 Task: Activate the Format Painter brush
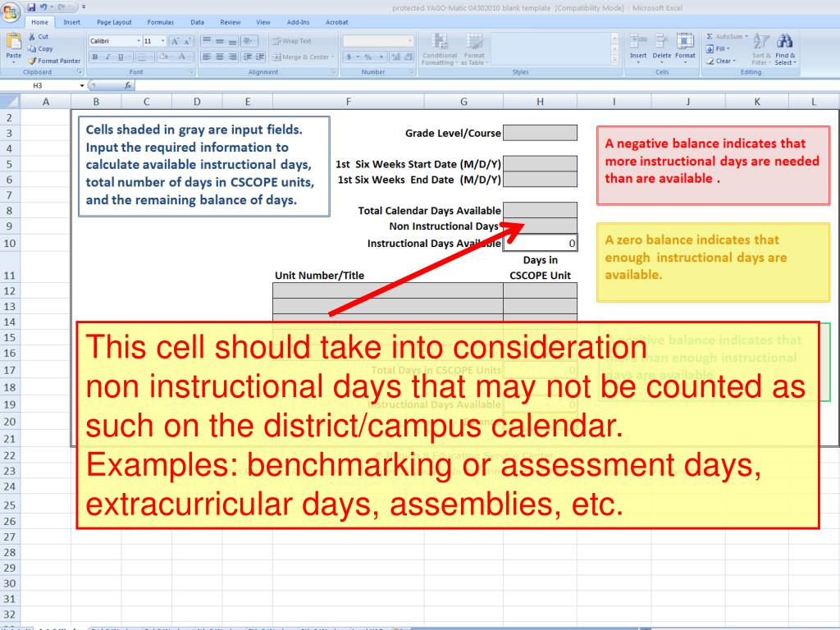(x=54, y=61)
